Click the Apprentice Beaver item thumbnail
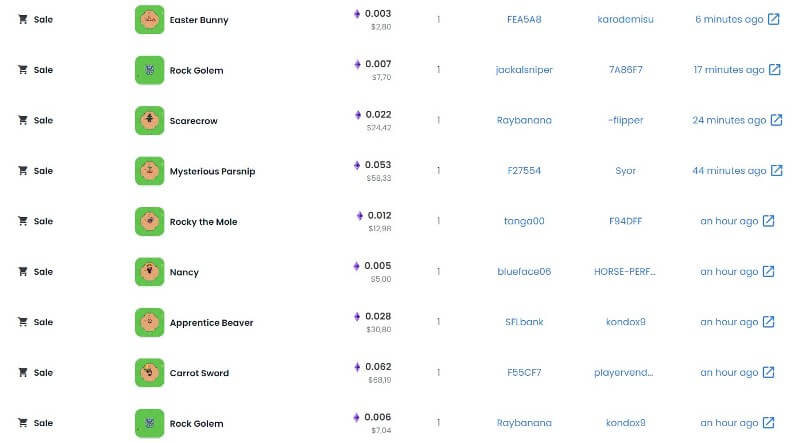 pyautogui.click(x=149, y=322)
